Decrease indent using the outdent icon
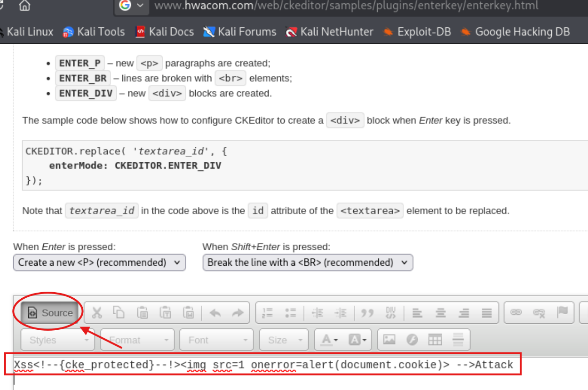 (318, 313)
